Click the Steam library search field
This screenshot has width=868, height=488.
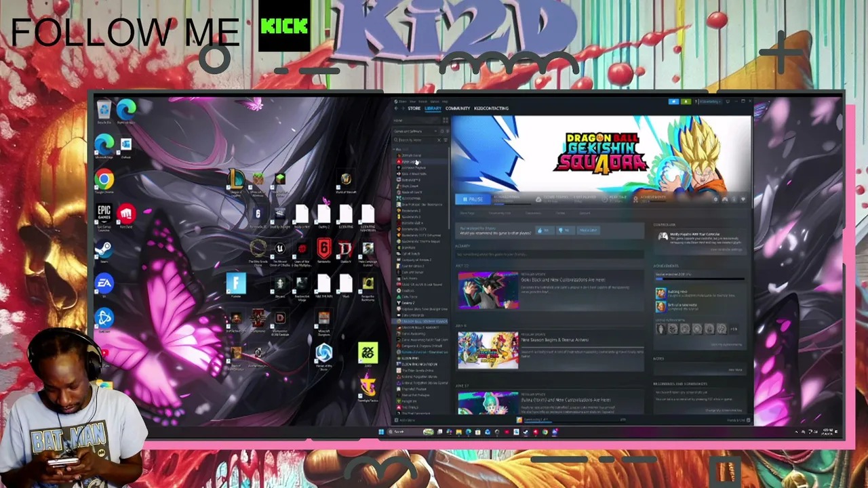[417, 140]
